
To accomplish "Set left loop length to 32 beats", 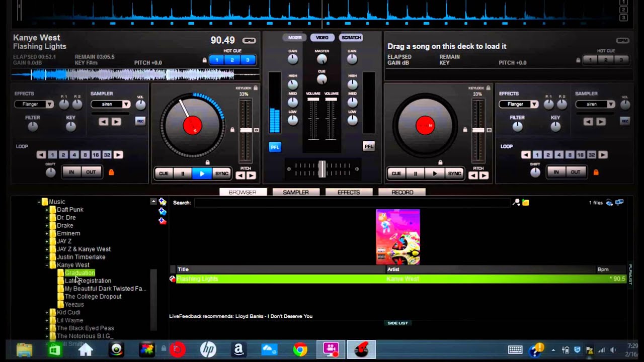I will click(107, 155).
